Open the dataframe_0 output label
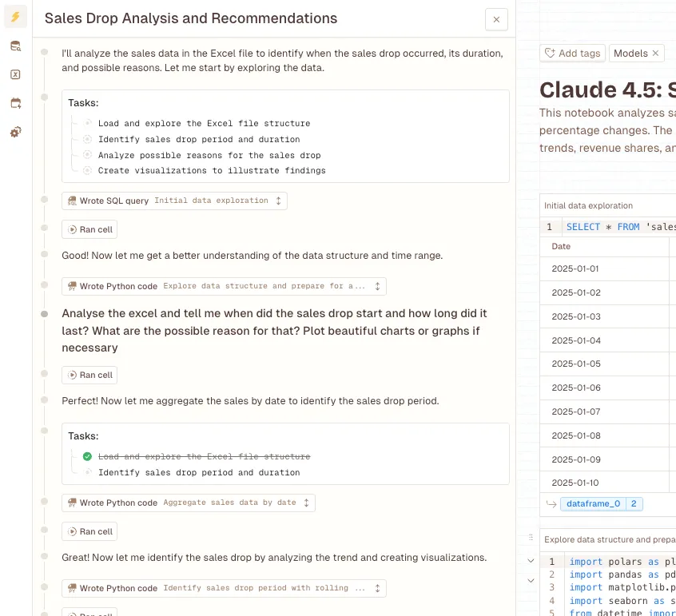The height and width of the screenshot is (616, 676). [591, 504]
